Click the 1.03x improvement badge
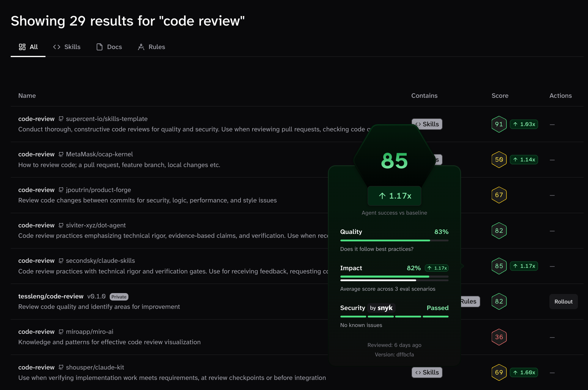This screenshot has height=390, width=588. click(x=524, y=124)
